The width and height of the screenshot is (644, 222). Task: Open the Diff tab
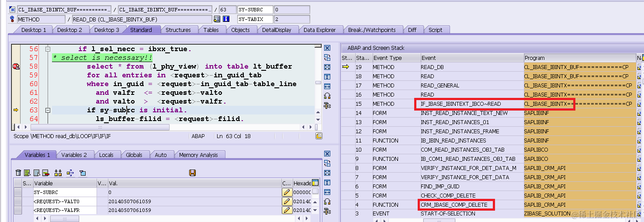click(x=412, y=30)
